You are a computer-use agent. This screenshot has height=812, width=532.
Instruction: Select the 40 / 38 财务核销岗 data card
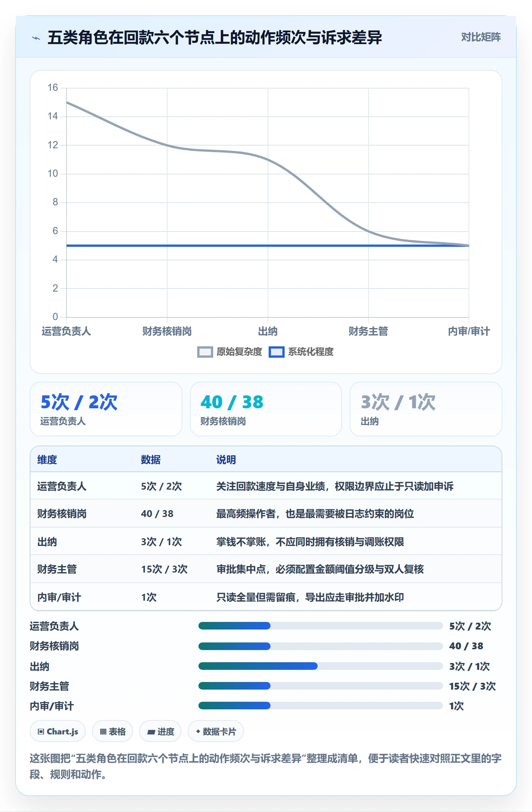pyautogui.click(x=266, y=409)
